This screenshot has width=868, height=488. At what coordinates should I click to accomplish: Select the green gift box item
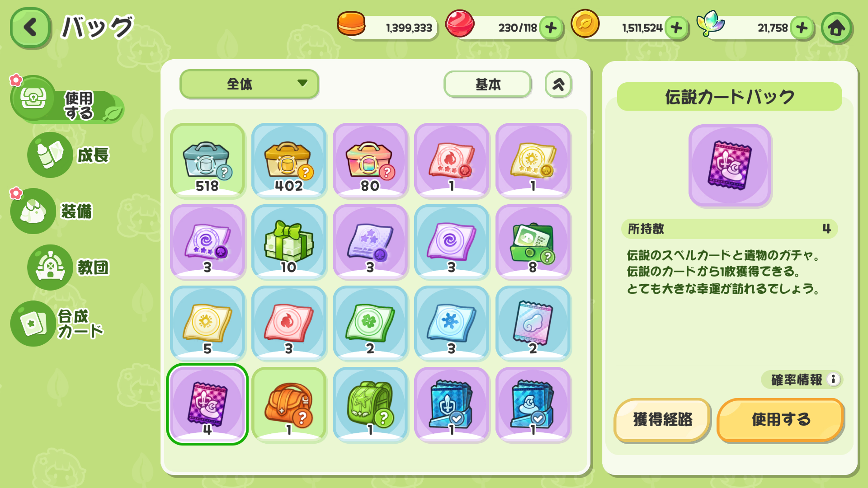pos(289,242)
